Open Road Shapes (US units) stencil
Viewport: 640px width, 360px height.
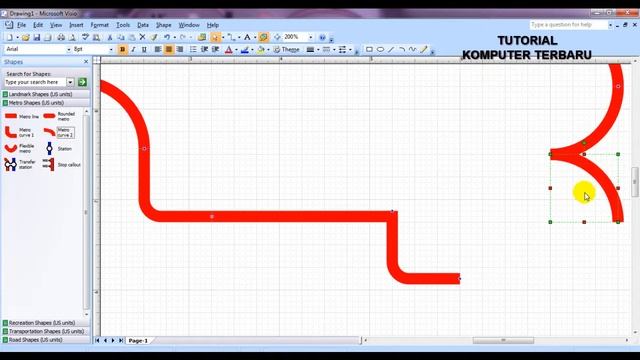pos(46,340)
